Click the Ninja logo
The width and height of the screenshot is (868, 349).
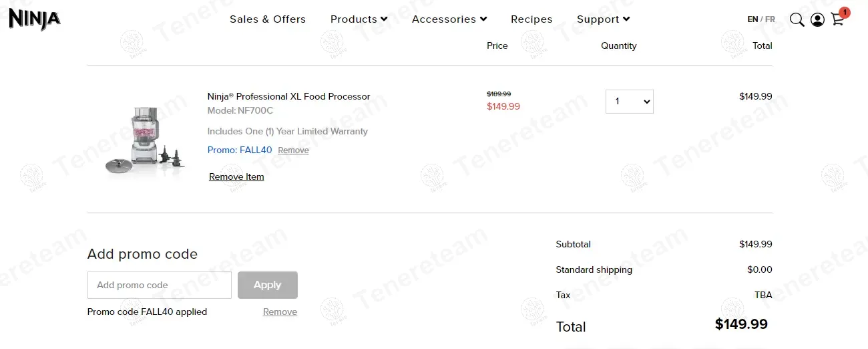click(x=35, y=19)
